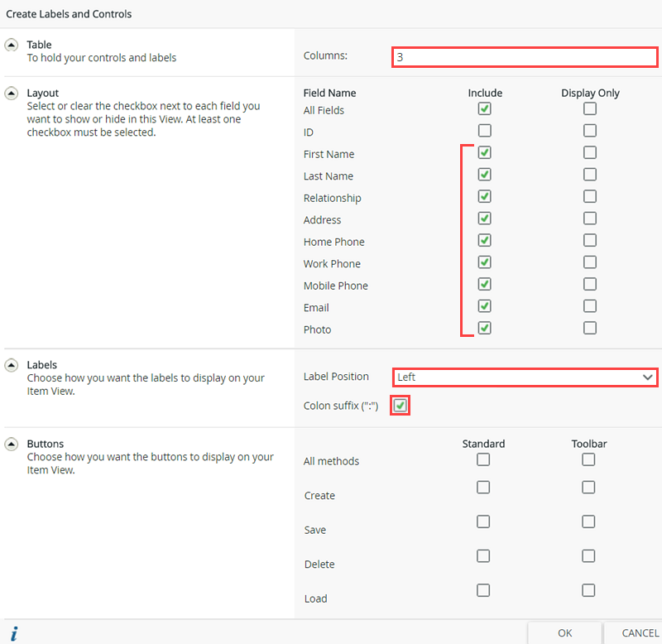
Task: Check the Toolbar checkbox for Delete
Action: coord(588,555)
